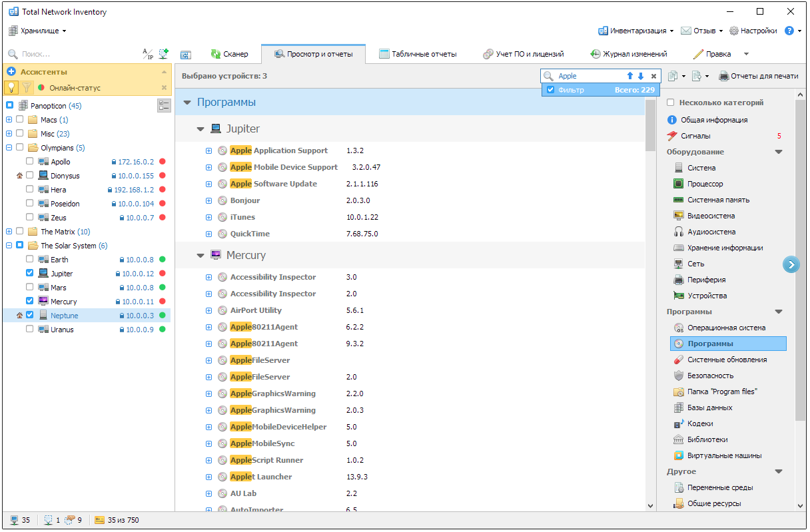Image resolution: width=810 pixels, height=532 pixels.
Task: Enable the Несколько категорий checkbox
Action: point(671,103)
